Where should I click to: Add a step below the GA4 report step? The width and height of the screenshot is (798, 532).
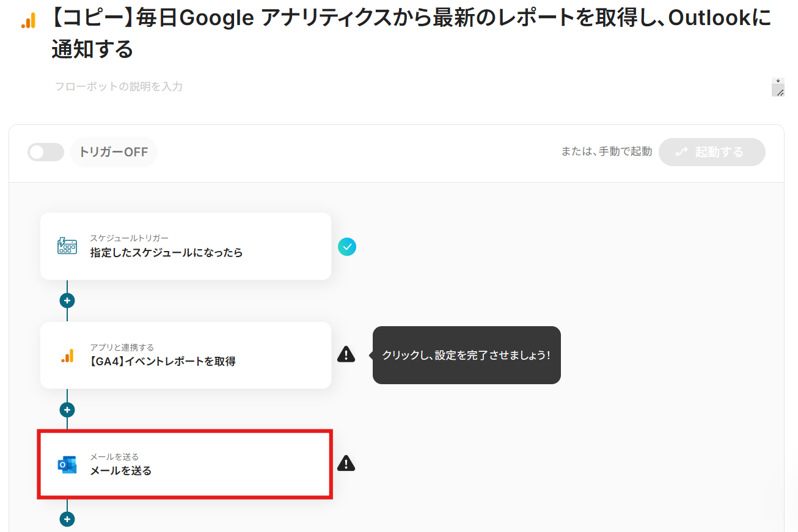[x=67, y=410]
